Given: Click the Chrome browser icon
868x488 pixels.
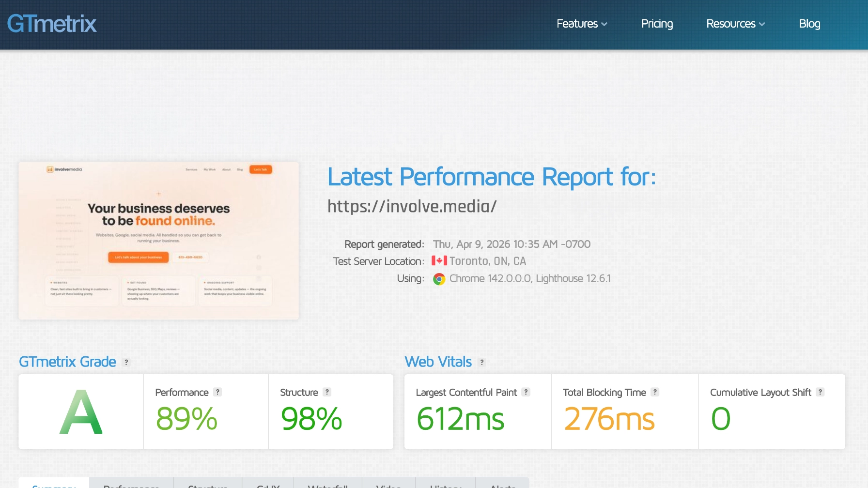Looking at the screenshot, I should tap(439, 279).
